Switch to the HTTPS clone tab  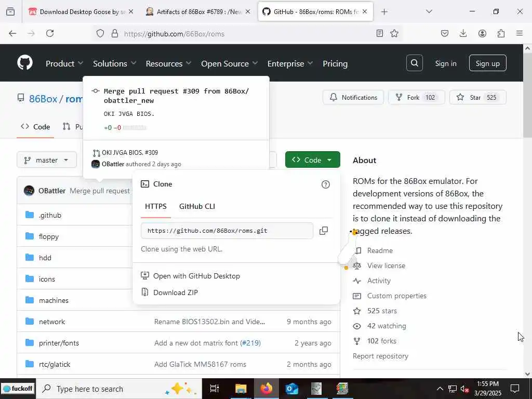tap(156, 206)
